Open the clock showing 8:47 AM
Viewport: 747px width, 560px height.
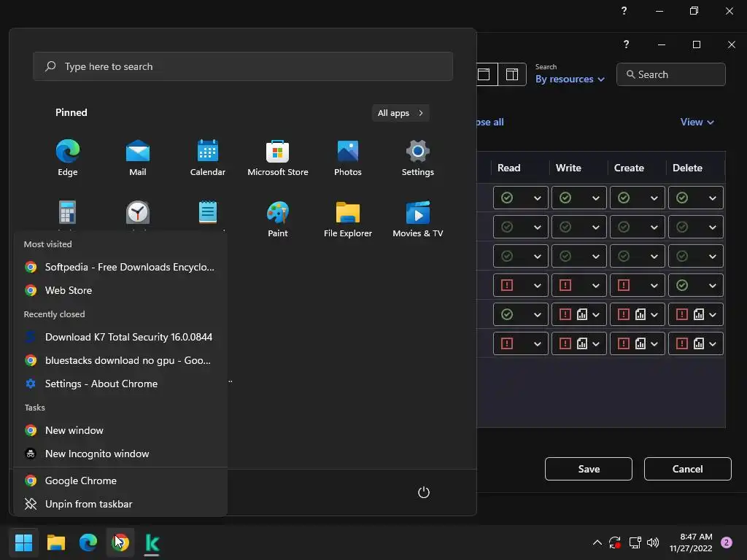point(690,542)
